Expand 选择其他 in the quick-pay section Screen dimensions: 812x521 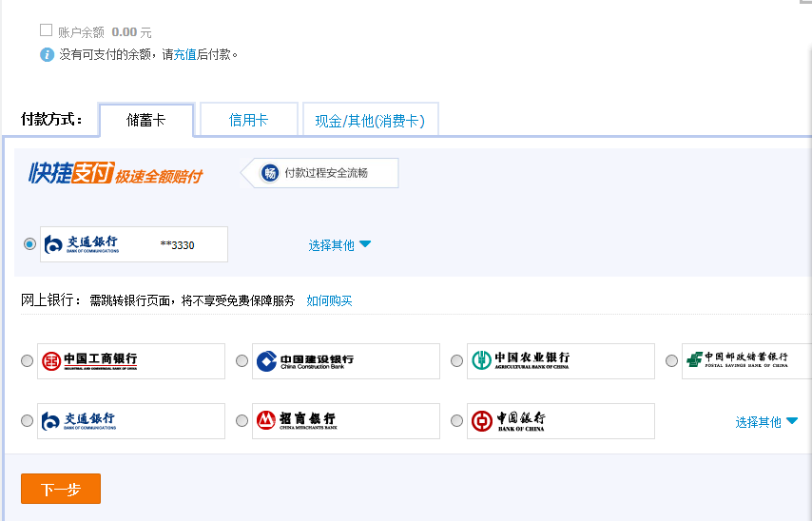[339, 245]
